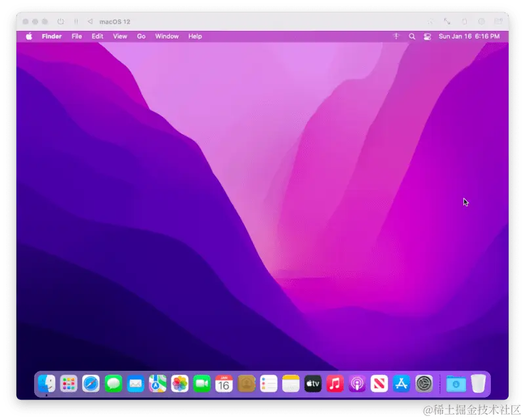Open the USB devices icon in VM toolbar
This screenshot has width=525, height=420.
465,22
